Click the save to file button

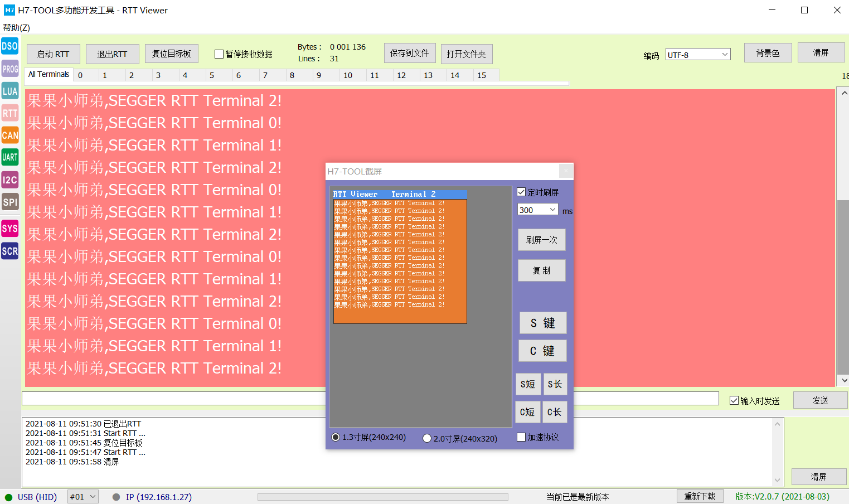pos(409,53)
